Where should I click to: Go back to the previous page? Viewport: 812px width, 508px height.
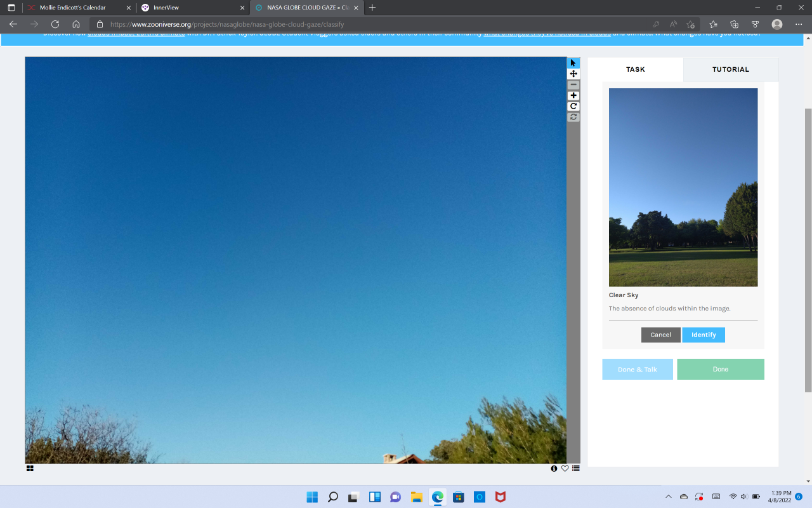click(13, 24)
